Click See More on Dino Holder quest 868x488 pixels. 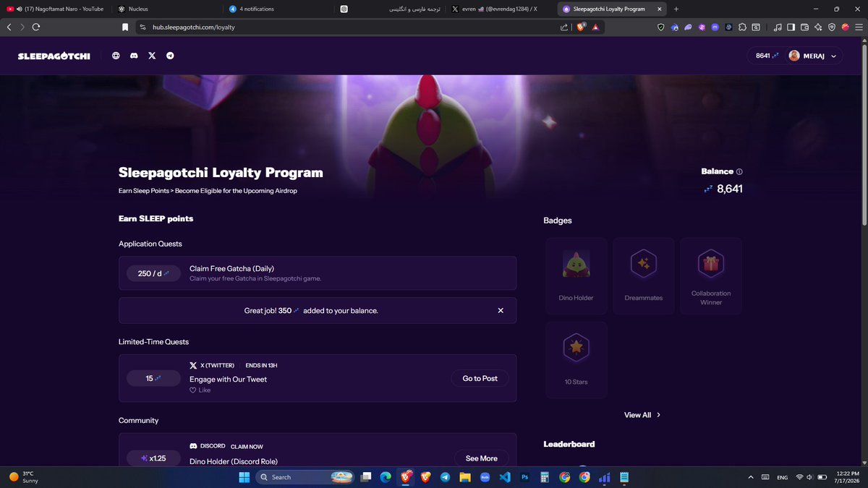pos(481,458)
